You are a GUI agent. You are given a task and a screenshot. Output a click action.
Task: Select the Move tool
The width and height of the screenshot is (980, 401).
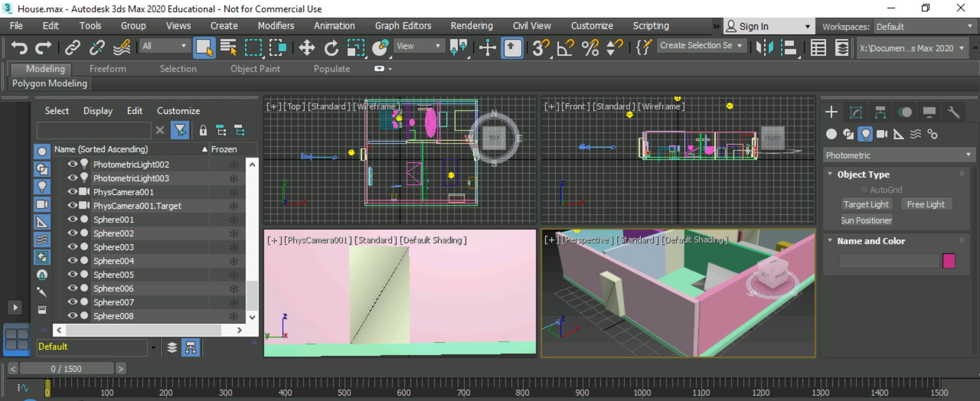tap(307, 48)
